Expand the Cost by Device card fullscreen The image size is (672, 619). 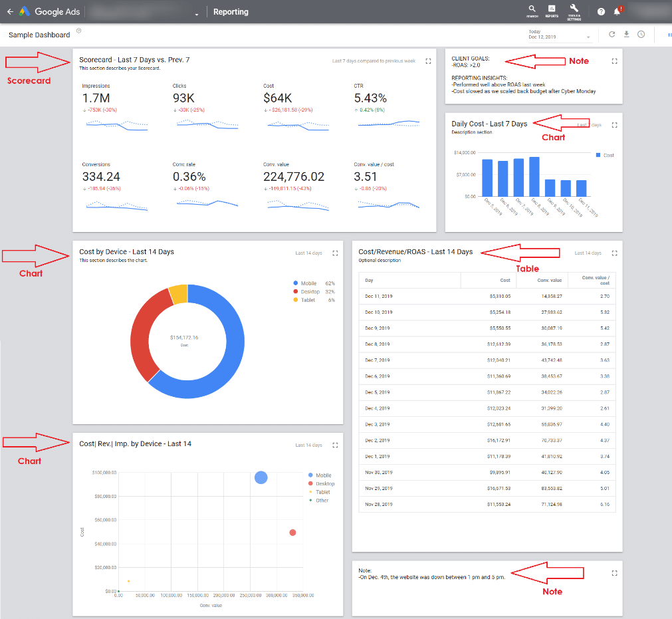coord(335,253)
